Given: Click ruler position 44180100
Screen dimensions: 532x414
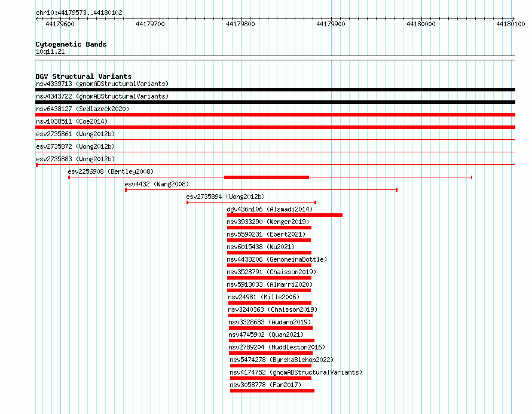Looking at the screenshot, I should pyautogui.click(x=510, y=24).
